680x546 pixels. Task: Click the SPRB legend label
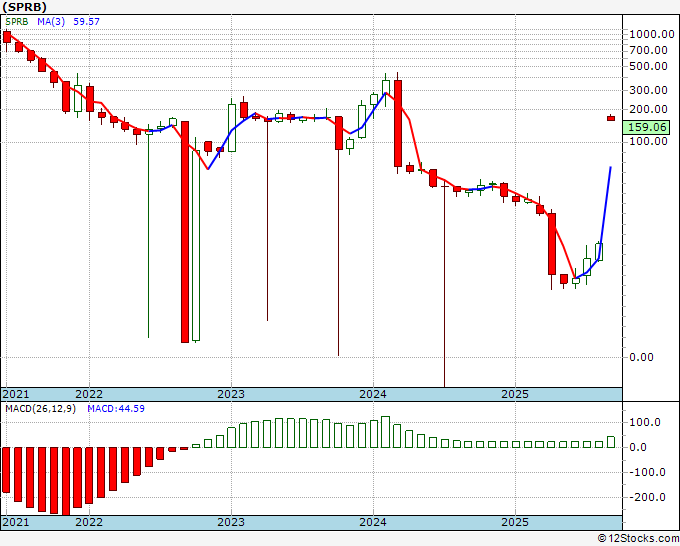point(16,22)
